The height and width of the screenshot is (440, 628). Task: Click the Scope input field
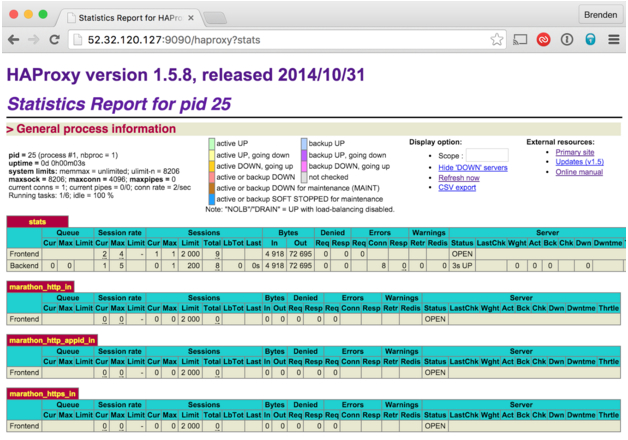pyautogui.click(x=487, y=155)
